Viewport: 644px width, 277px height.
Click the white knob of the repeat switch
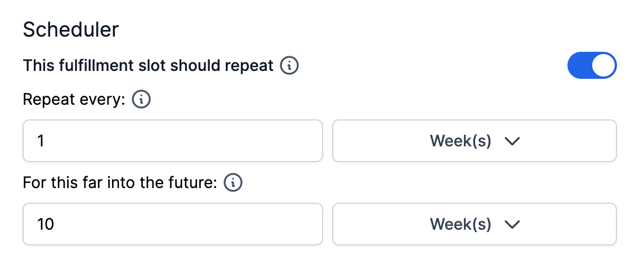(x=604, y=66)
